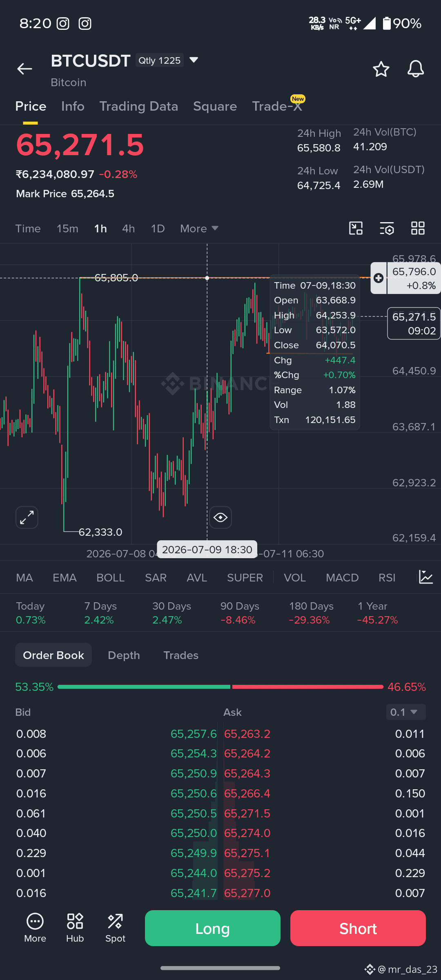The image size is (441, 980).
Task: Select ask price 65,263.2
Action: click(x=247, y=734)
